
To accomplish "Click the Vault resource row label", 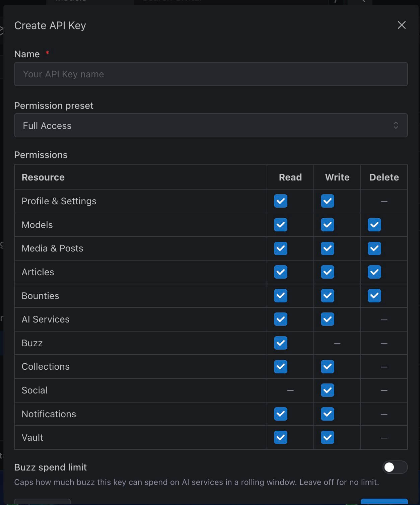I will (32, 437).
